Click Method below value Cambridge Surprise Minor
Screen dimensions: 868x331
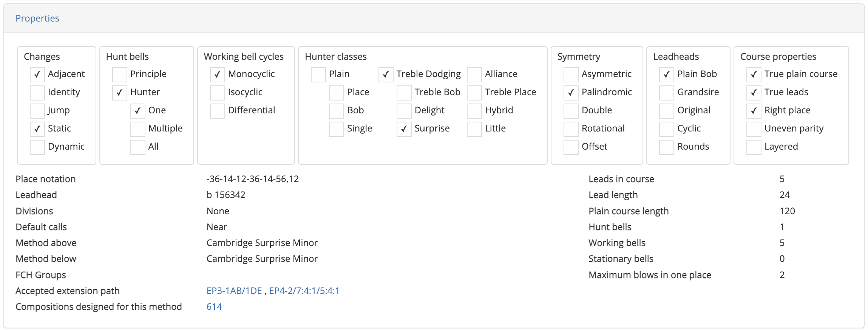262,258
